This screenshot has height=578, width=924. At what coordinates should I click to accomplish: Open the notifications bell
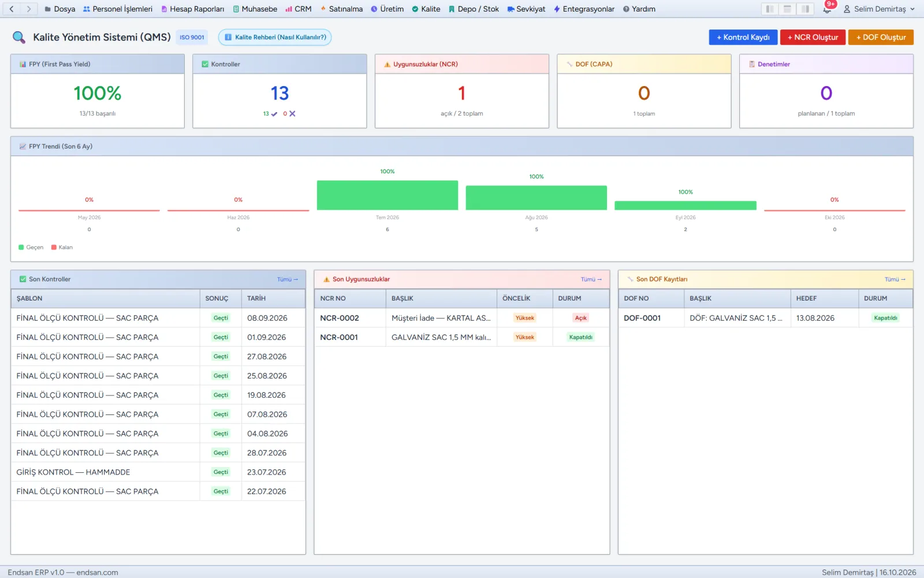(827, 9)
